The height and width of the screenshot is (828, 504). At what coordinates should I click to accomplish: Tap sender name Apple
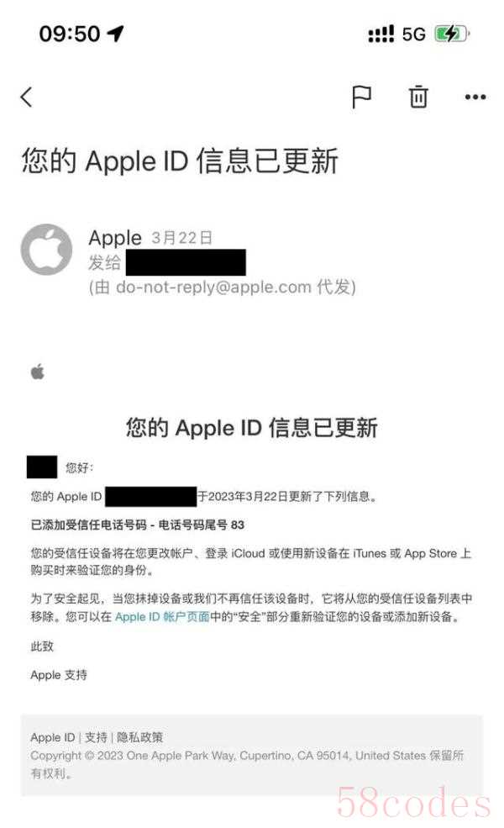pos(115,238)
